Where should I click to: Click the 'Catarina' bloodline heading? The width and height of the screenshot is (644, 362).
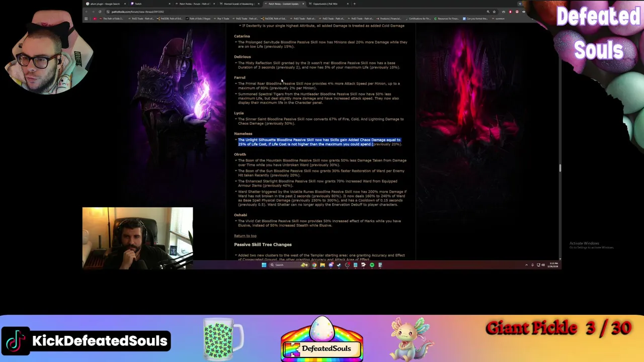242,36
